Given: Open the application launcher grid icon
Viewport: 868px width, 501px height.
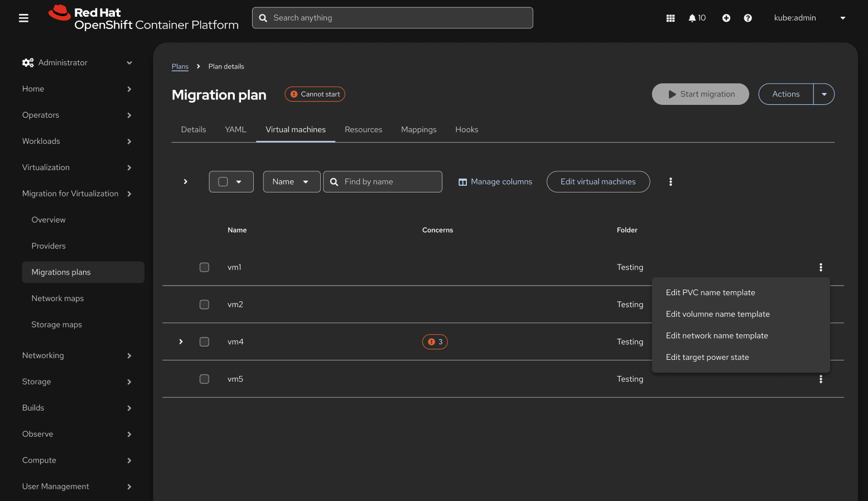Looking at the screenshot, I should coord(671,18).
